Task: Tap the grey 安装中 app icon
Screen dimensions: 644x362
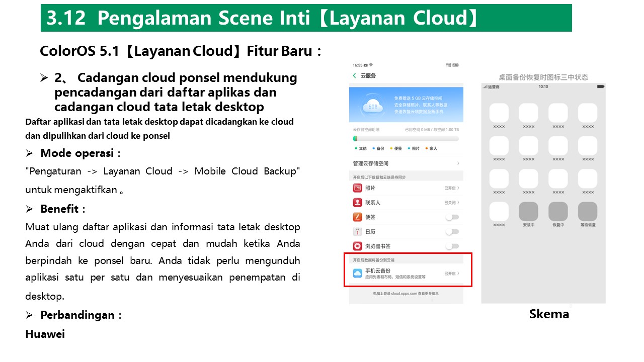Action: pos(528,212)
